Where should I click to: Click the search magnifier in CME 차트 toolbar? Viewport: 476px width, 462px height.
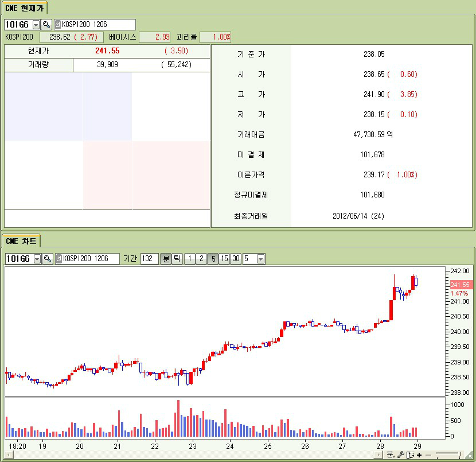(x=47, y=259)
